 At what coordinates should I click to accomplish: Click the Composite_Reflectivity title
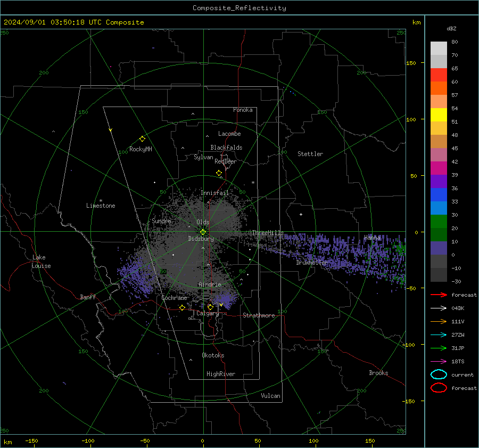tap(239, 8)
